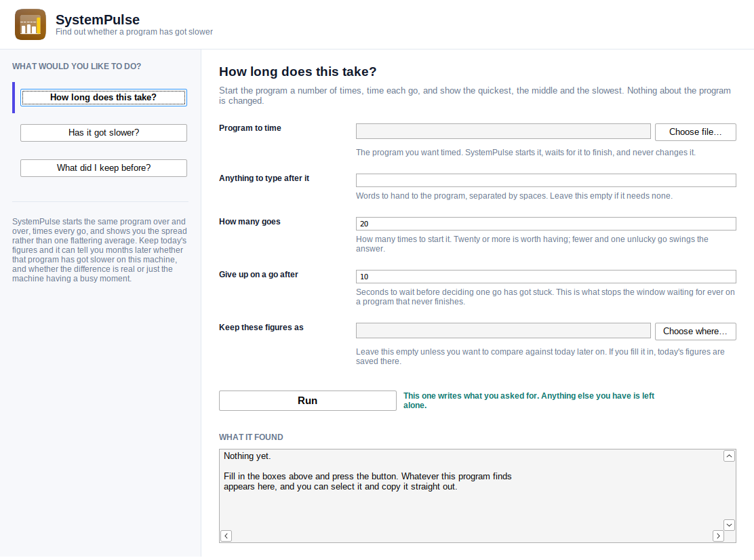Click the 'How long does this take?' page heading

coord(298,72)
